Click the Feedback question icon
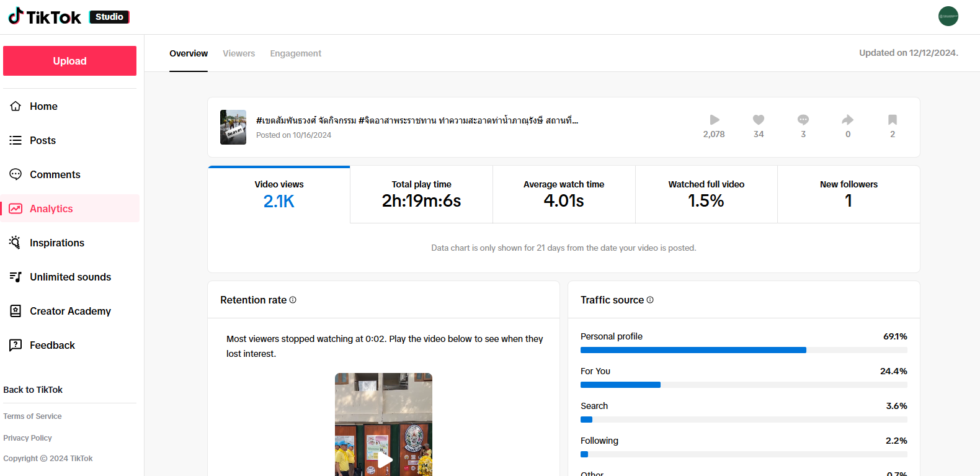Image resolution: width=980 pixels, height=476 pixels. (16, 345)
